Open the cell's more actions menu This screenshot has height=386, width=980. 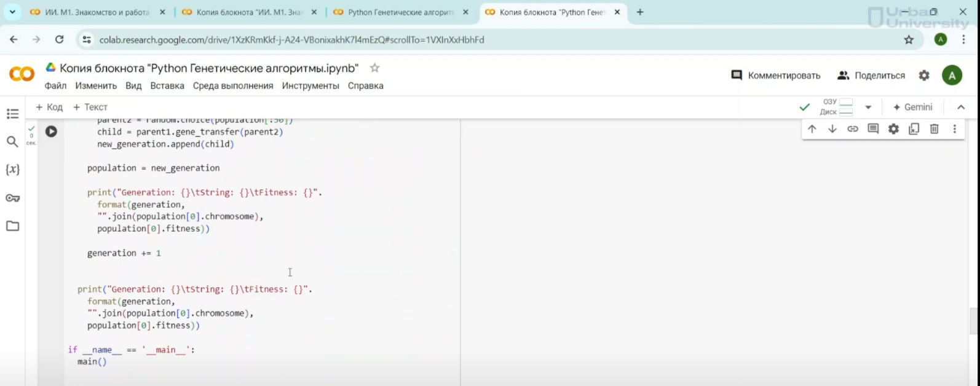954,129
